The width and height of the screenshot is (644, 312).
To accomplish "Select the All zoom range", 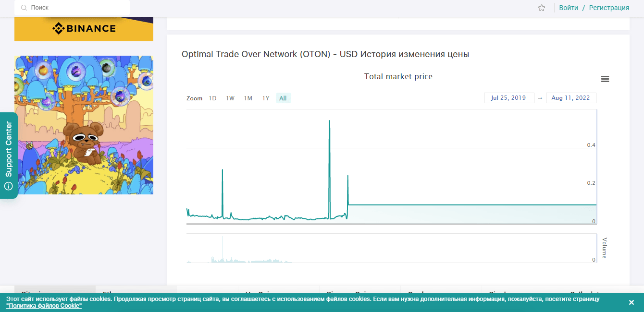I will (x=283, y=98).
